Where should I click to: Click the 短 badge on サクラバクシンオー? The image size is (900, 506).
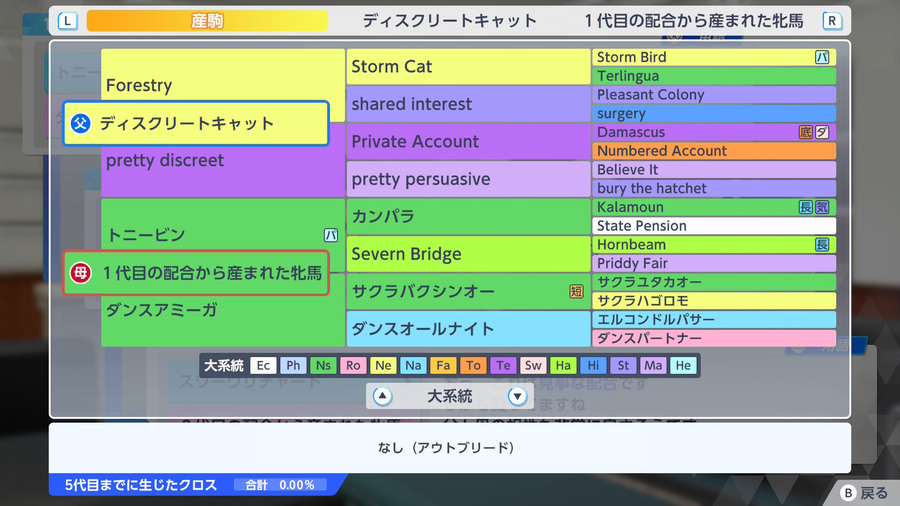coord(576,291)
